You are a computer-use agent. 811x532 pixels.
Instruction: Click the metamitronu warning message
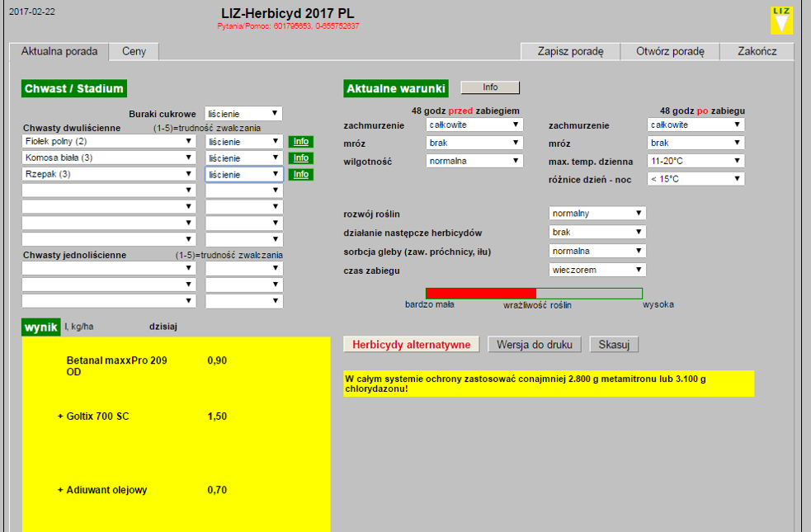click(549, 384)
